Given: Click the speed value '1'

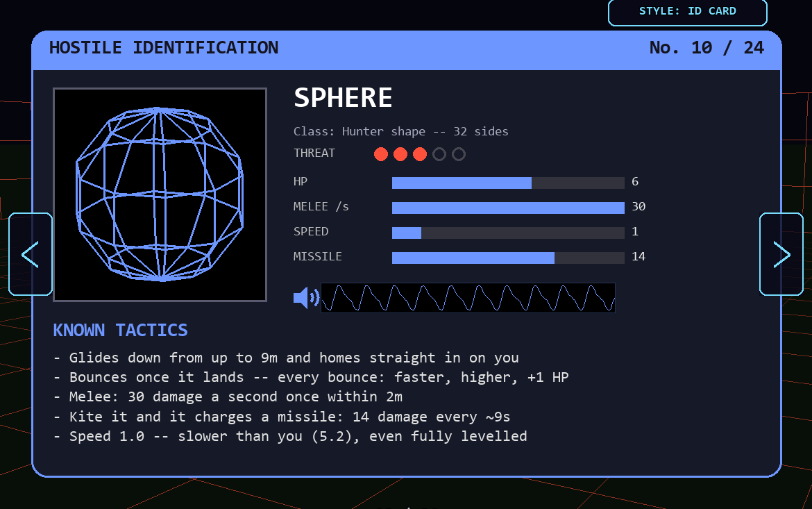Looking at the screenshot, I should tap(635, 231).
